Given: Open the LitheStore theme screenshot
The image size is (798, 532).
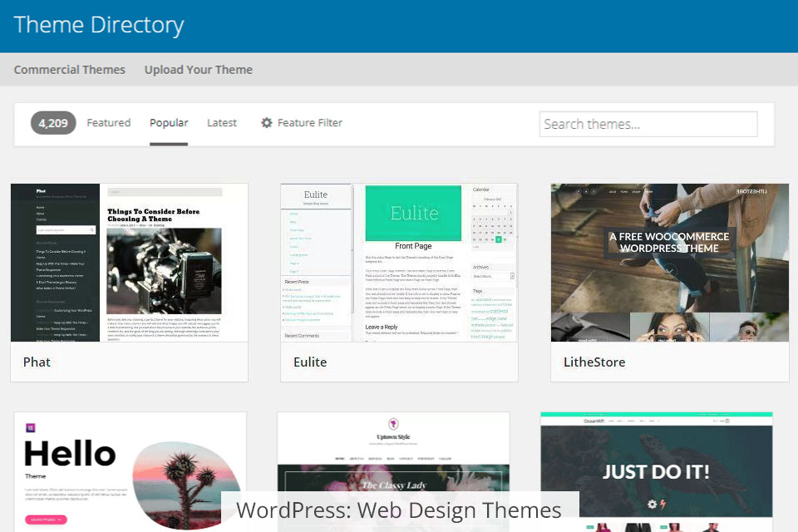Looking at the screenshot, I should (670, 263).
